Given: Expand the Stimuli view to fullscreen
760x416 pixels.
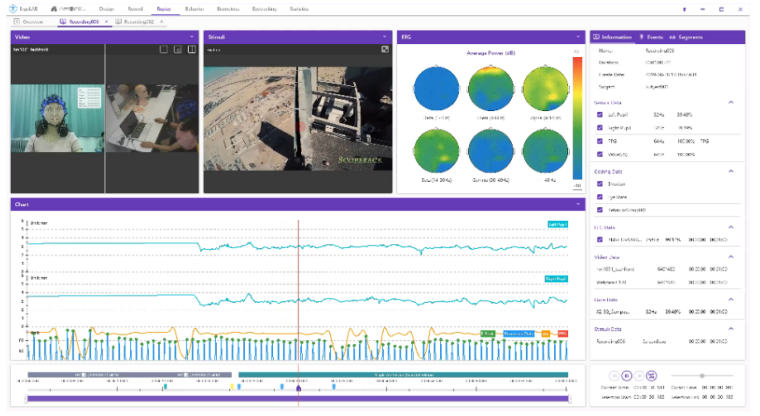Looking at the screenshot, I should 384,49.
